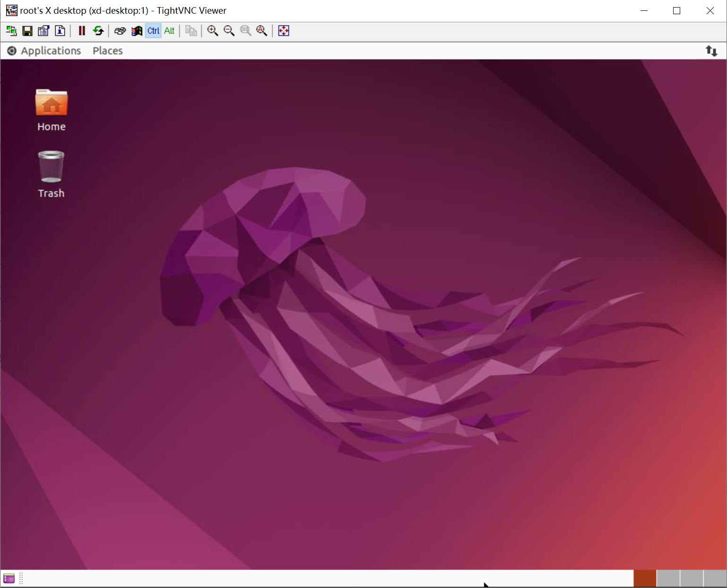Minimize the TightVNC Viewer window
The height and width of the screenshot is (588, 727).
click(x=644, y=10)
